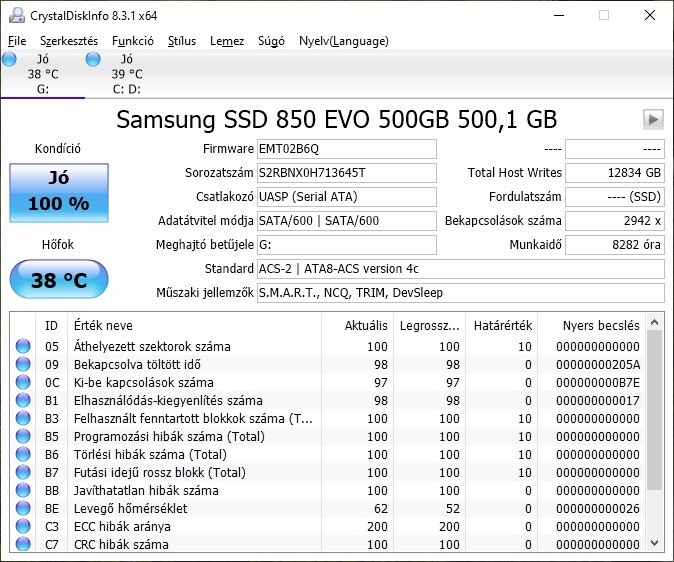Click the features field S.M.A.R.T., NCQ, TRIM, DevSleep
This screenshot has width=674, height=562.
click(x=461, y=293)
